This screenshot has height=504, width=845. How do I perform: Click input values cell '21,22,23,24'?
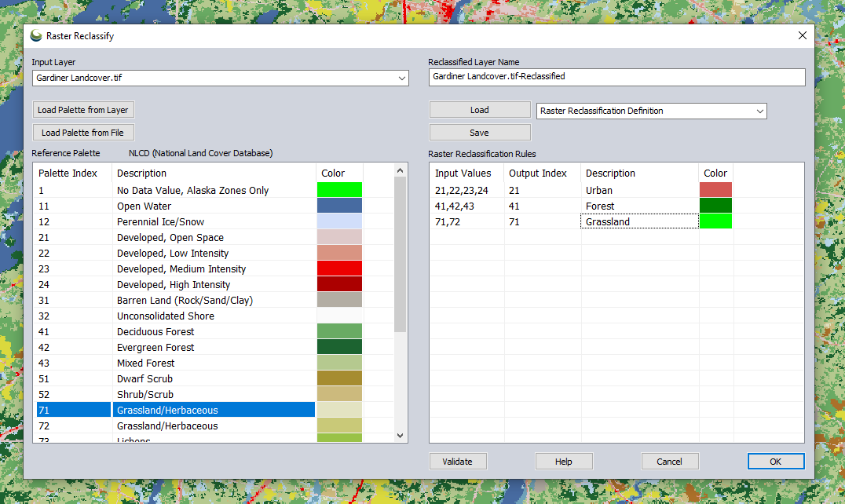click(x=467, y=190)
